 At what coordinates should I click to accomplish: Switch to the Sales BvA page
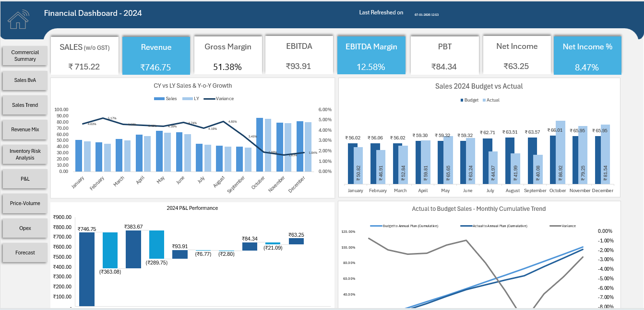[24, 80]
